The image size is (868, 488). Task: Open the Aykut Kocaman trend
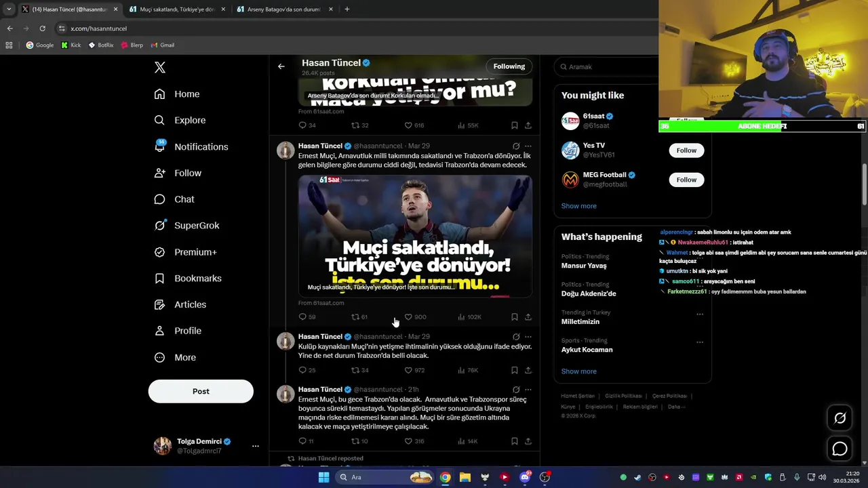(587, 350)
